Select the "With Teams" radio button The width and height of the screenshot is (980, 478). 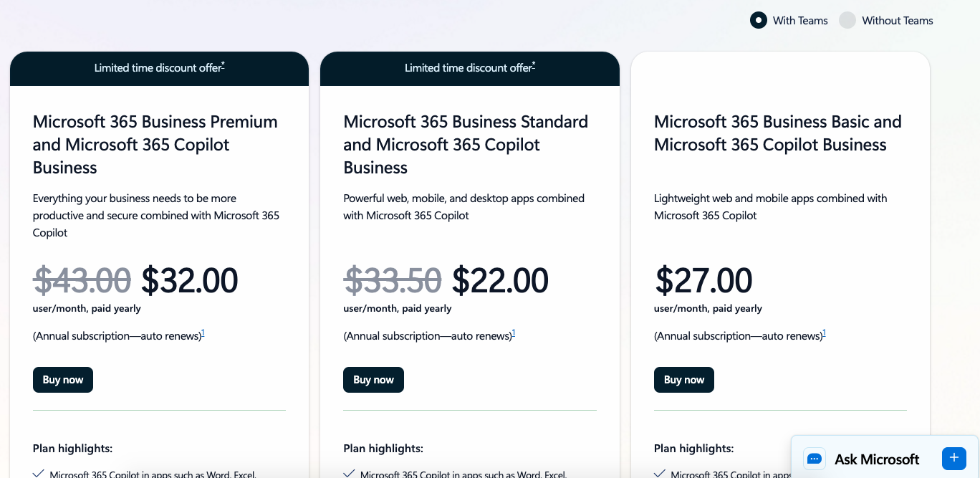tap(759, 20)
